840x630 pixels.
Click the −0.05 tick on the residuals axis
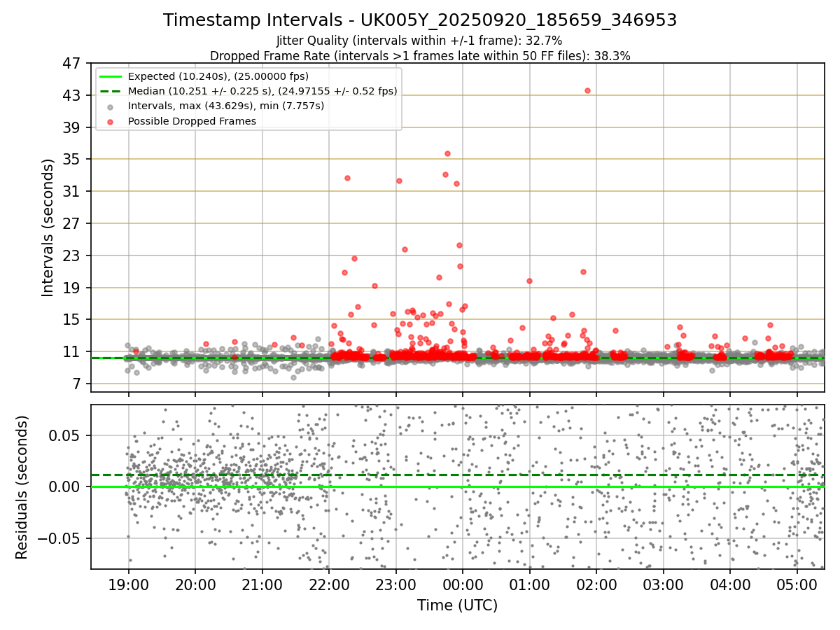pyautogui.click(x=59, y=538)
